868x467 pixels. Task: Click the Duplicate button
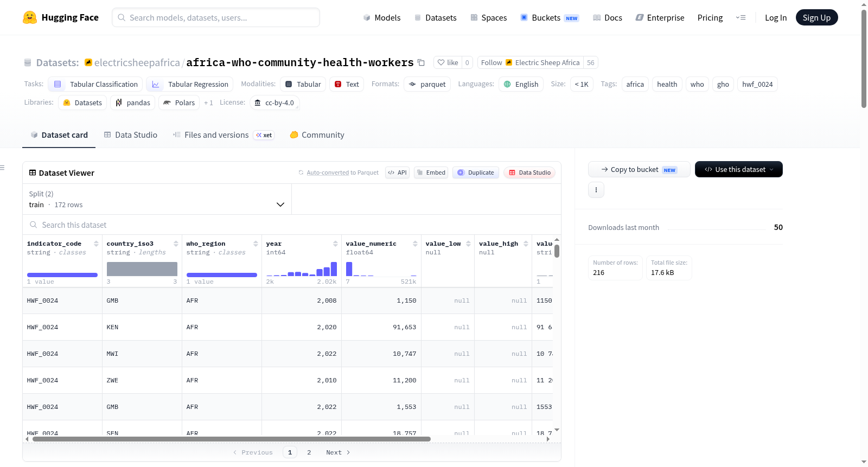[x=476, y=172]
